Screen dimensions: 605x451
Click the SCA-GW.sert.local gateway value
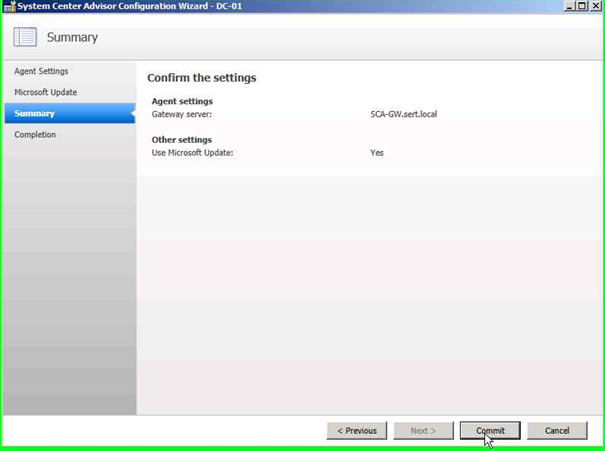coord(403,115)
